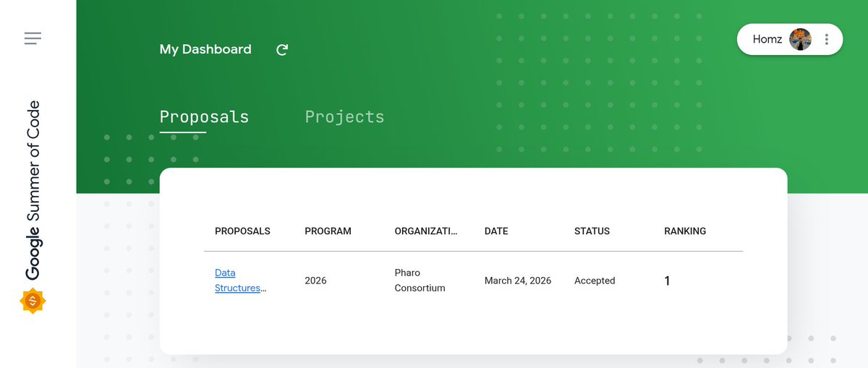Click the RANKING column header

pos(685,231)
